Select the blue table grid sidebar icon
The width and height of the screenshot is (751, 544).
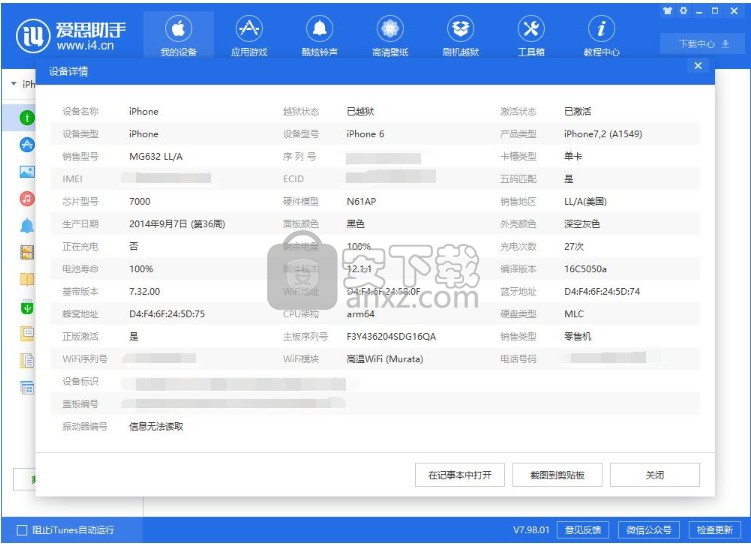click(x=27, y=387)
